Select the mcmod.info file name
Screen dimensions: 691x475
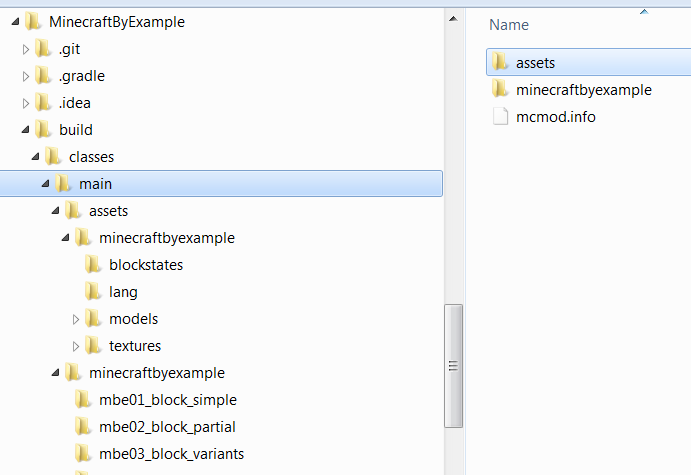[x=556, y=117]
